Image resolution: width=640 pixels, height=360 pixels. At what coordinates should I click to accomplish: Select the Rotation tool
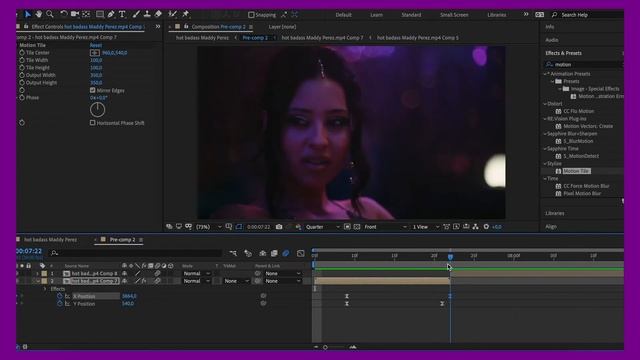pyautogui.click(x=64, y=14)
